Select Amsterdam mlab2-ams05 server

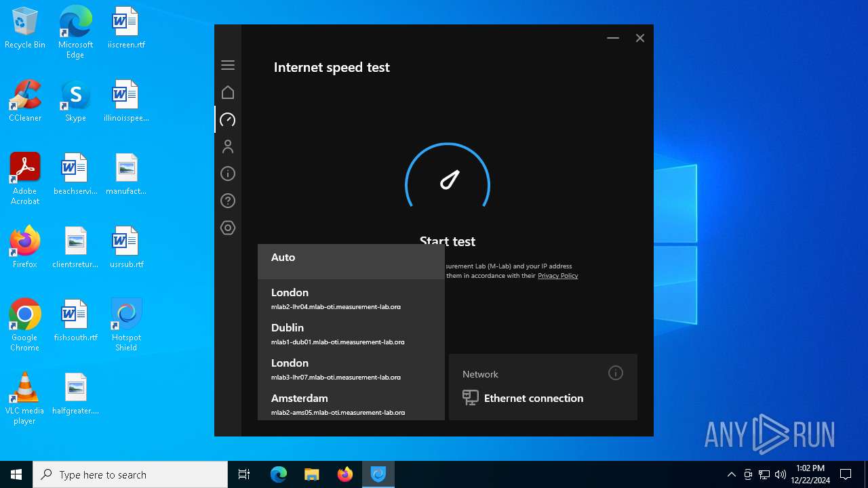(351, 403)
